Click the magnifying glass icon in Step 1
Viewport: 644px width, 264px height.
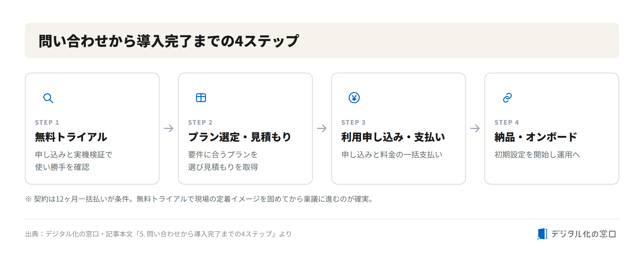(48, 98)
